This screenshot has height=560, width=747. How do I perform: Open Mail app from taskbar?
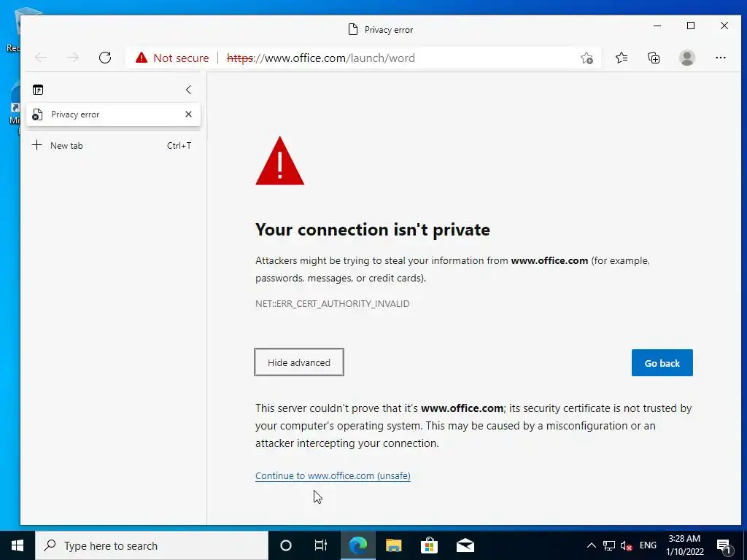coord(465,545)
